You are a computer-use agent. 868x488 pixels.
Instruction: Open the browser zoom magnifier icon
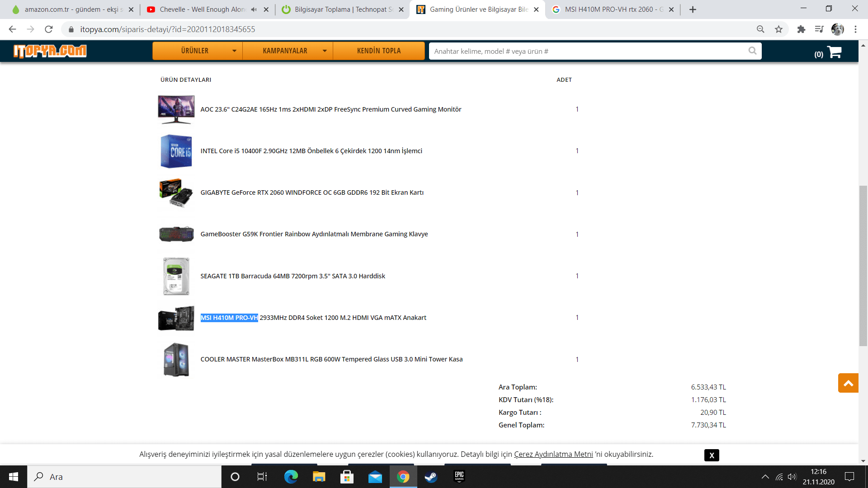click(760, 29)
